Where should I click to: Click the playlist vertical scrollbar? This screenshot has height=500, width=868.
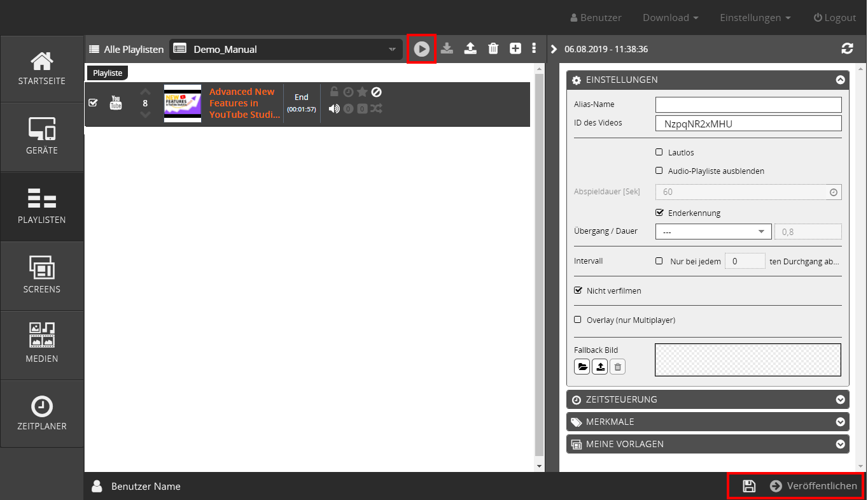[540, 255]
